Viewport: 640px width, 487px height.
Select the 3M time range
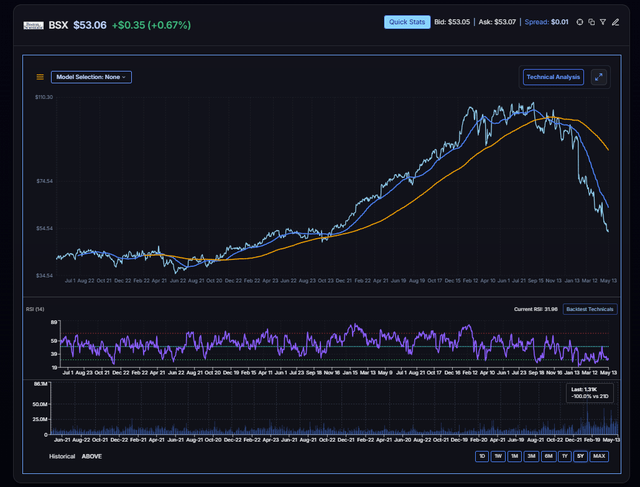pyautogui.click(x=531, y=456)
